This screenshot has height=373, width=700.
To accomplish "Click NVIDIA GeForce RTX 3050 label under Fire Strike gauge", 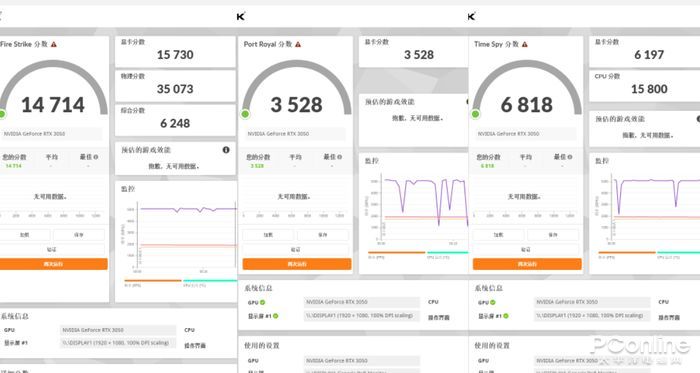I will tap(34, 134).
